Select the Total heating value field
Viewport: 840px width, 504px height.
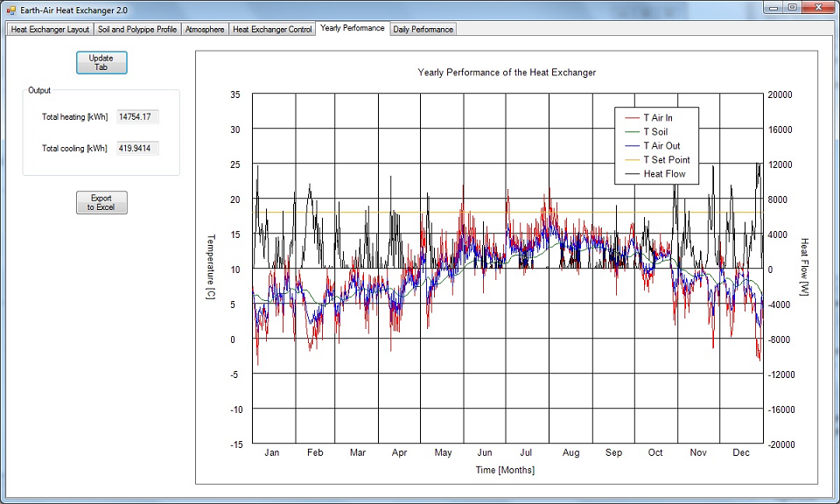pos(137,116)
